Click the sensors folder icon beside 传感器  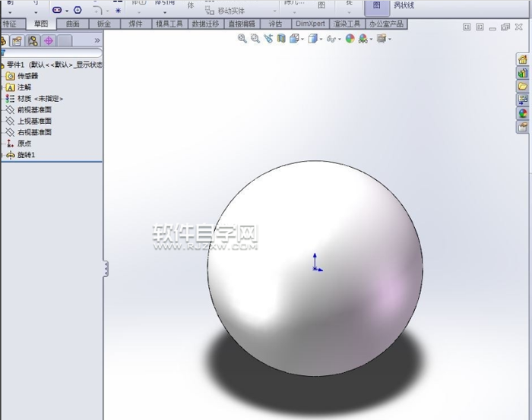pyautogui.click(x=11, y=76)
